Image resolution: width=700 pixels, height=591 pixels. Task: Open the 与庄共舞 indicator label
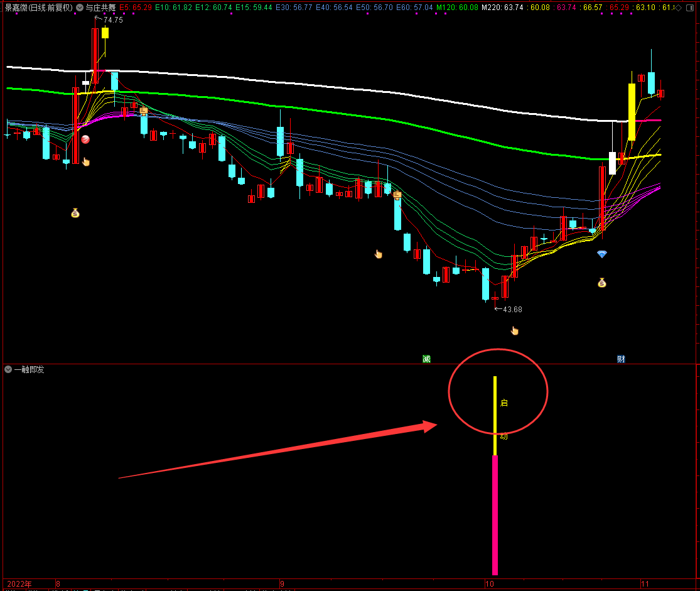101,8
